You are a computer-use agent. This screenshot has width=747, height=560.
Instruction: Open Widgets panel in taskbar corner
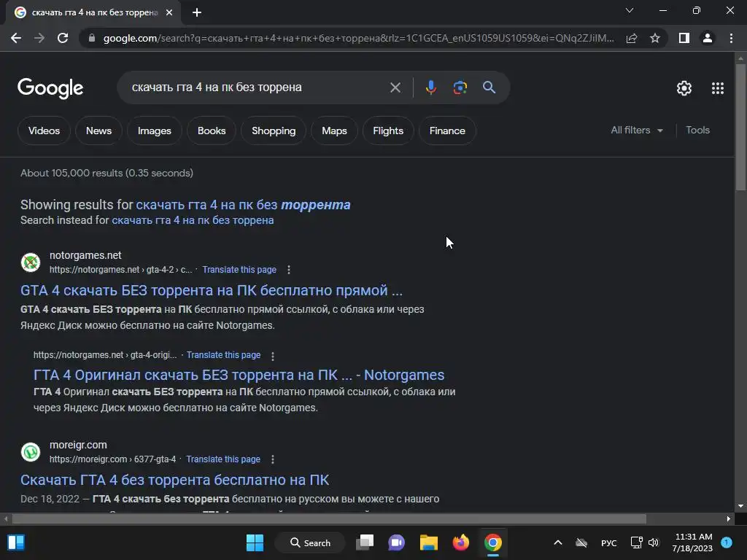[16, 542]
